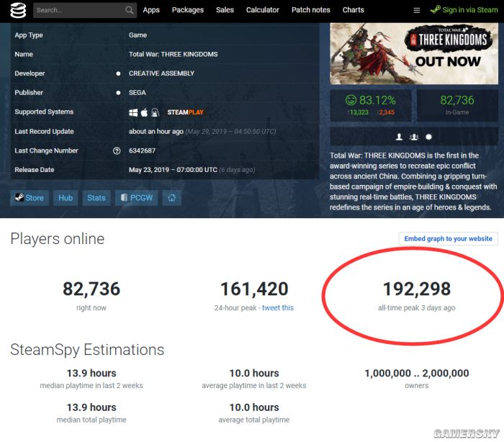Select the 1,000,000 .. 2,000,000 owners value
This screenshot has height=442, width=504.
[417, 373]
